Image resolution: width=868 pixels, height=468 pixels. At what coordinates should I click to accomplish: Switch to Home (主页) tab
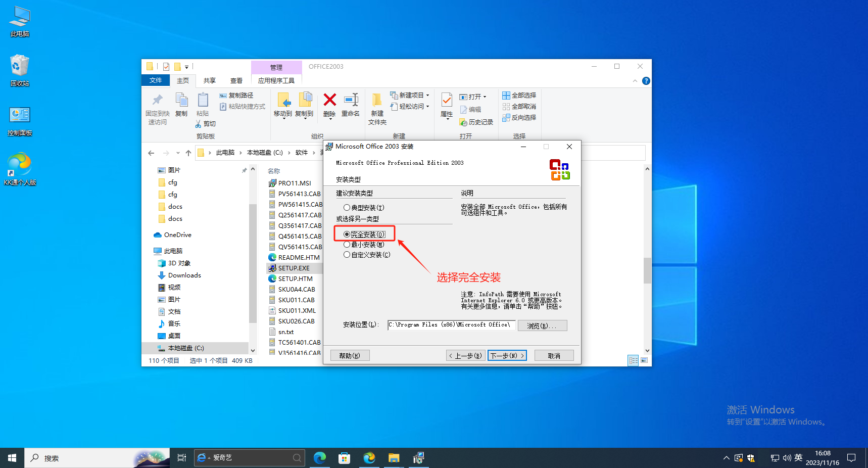tap(183, 81)
